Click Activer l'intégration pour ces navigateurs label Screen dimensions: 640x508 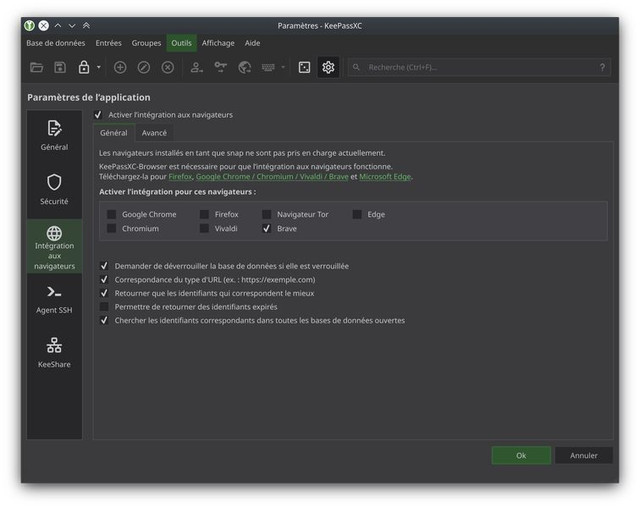point(178,192)
